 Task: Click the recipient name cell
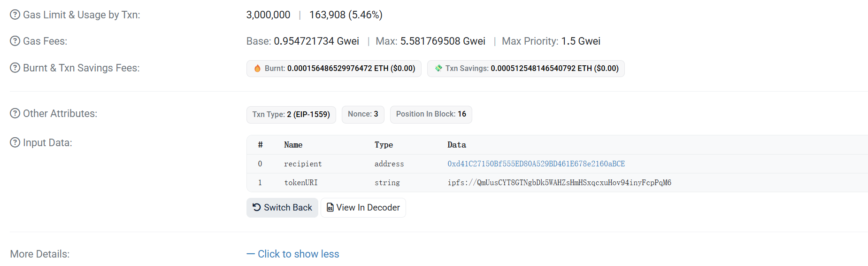[x=303, y=164]
